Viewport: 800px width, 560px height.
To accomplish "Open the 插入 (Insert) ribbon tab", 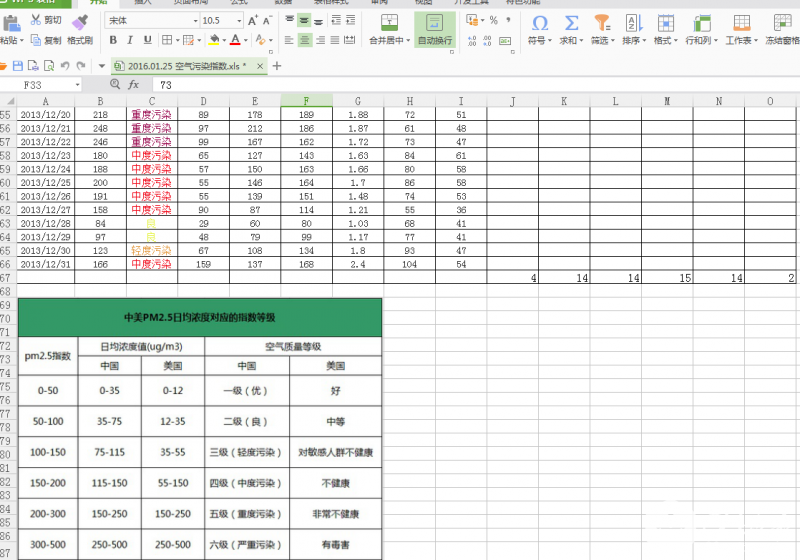I will click(x=141, y=2).
